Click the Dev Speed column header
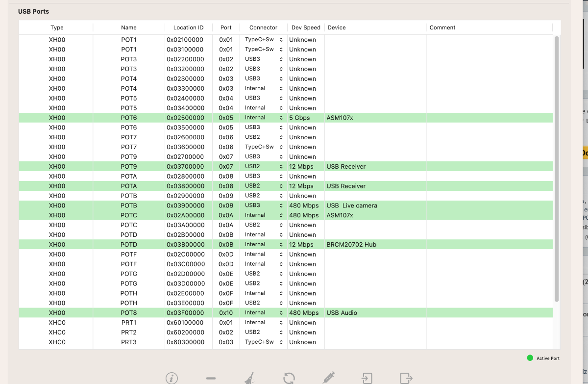 (306, 27)
